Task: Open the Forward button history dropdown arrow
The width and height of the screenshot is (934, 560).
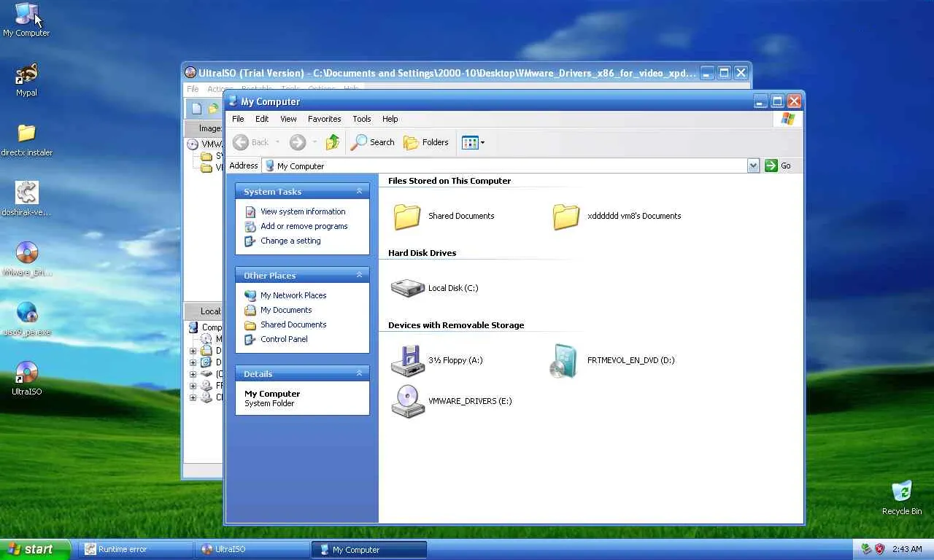Action: (x=314, y=142)
